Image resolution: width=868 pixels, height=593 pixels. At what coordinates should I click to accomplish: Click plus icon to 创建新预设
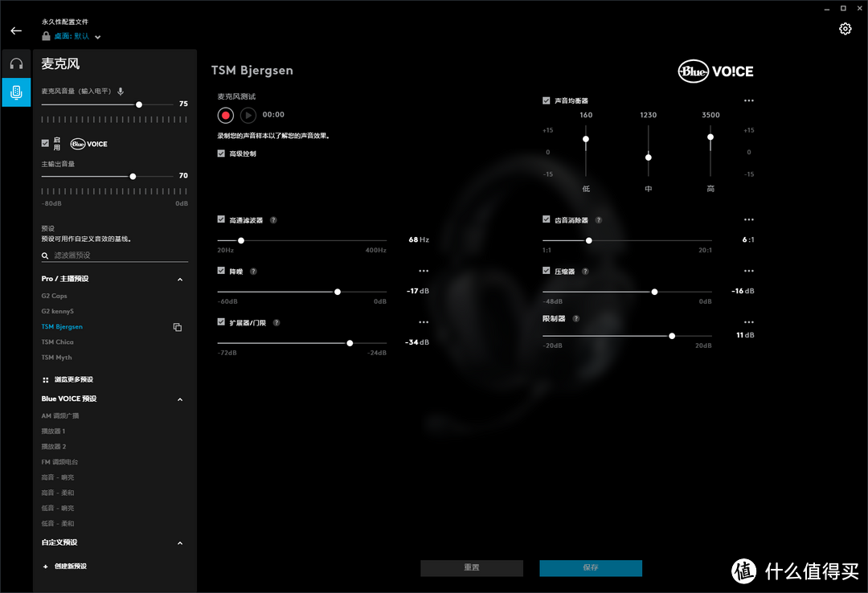(x=45, y=566)
